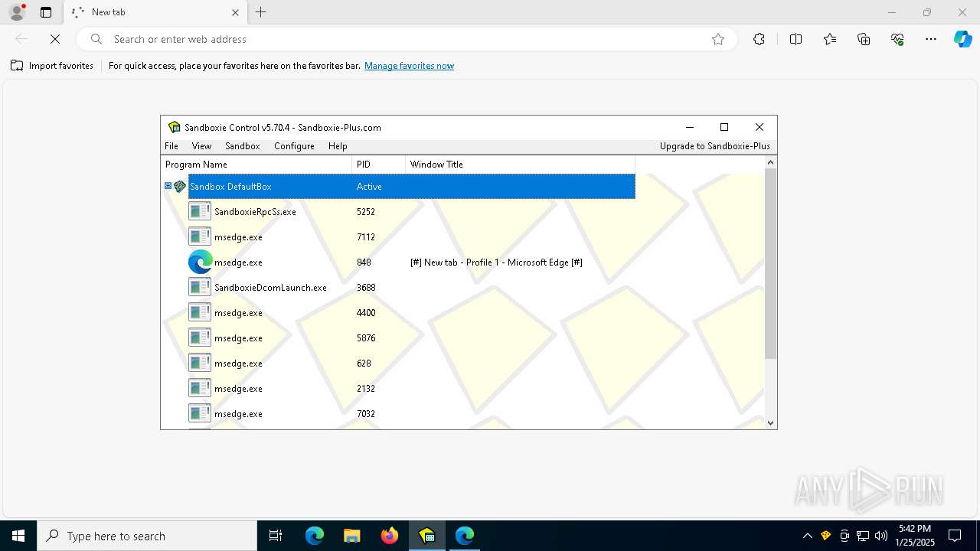Switch to Sandboxie Control taskbar button
Image resolution: width=980 pixels, height=551 pixels.
pos(426,536)
